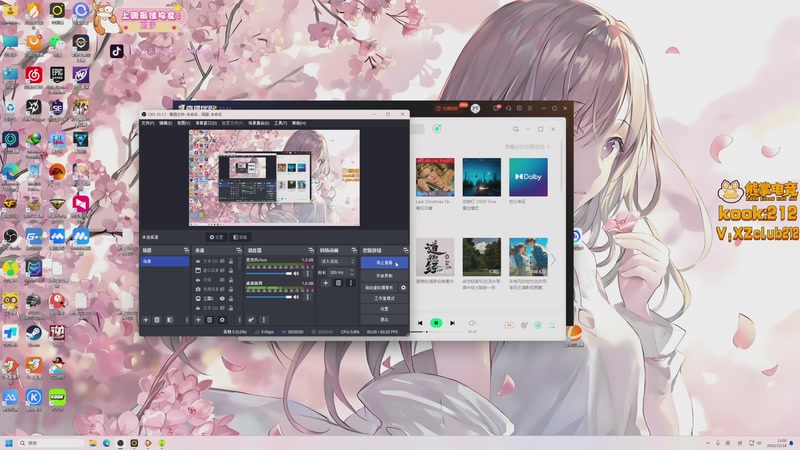Open 工具(T) menu in OBS
Image resolution: width=800 pixels, height=450 pixels.
(x=281, y=123)
